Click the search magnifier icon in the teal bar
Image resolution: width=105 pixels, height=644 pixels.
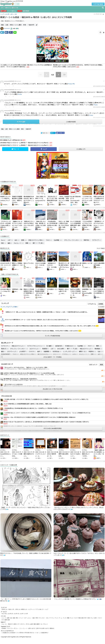103,8
